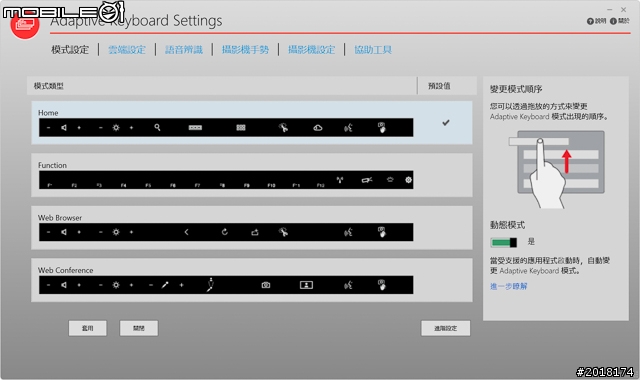The width and height of the screenshot is (640, 380).
Task: Open the 攝影機手勢 tab
Action: (245, 50)
